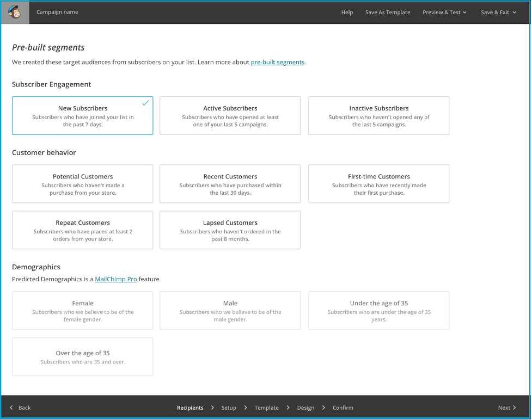532x420 pixels.
Task: Go to the Setup step
Action: pyautogui.click(x=229, y=407)
